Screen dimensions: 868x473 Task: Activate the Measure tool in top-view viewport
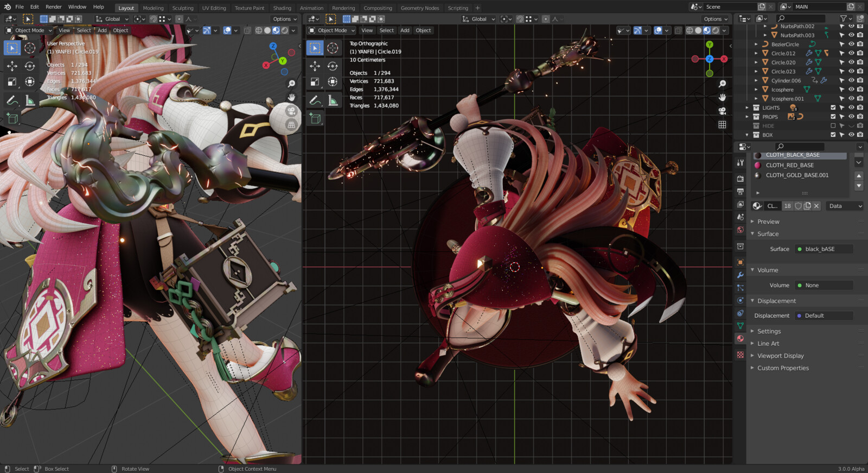tap(333, 100)
